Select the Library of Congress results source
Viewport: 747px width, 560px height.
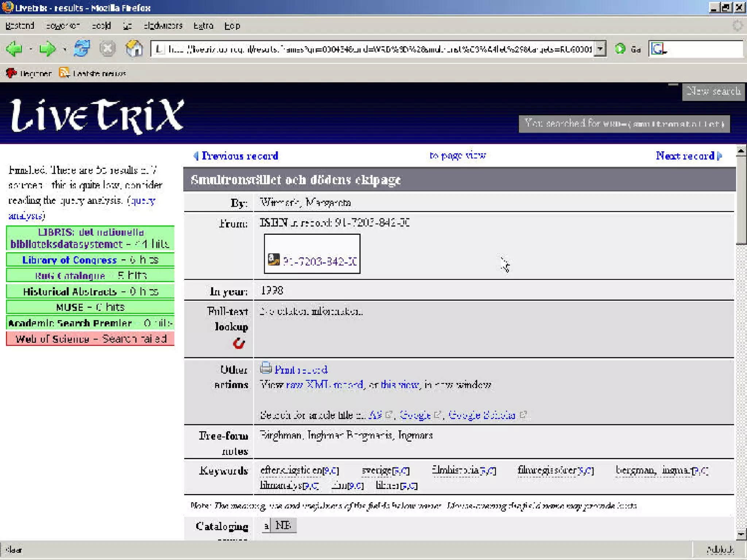click(70, 260)
